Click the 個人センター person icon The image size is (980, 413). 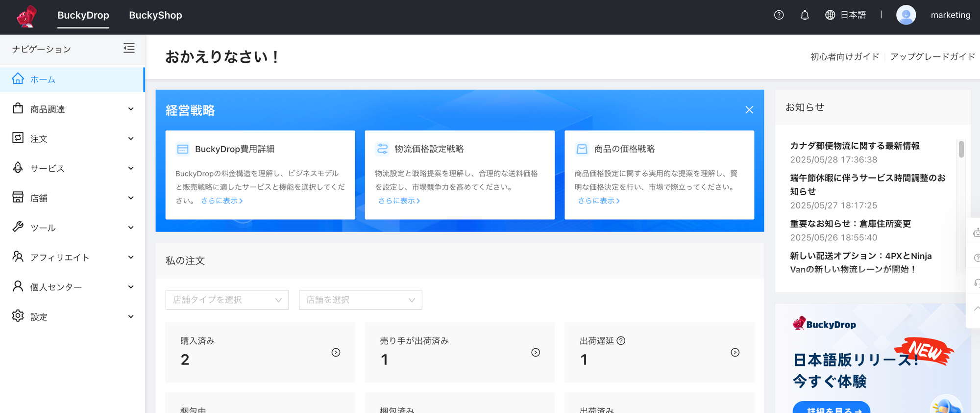pos(18,286)
